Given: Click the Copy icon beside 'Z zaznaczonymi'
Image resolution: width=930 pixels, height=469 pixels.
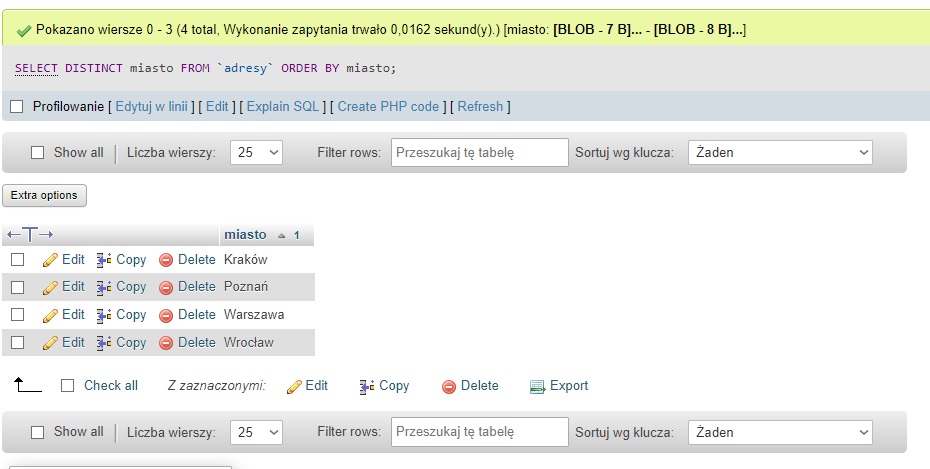Looking at the screenshot, I should pos(367,386).
